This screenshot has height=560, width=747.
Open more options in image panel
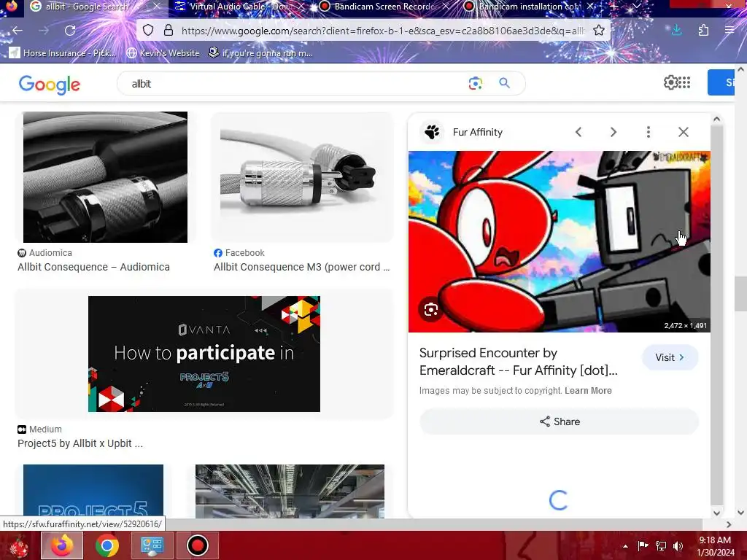pyautogui.click(x=649, y=132)
